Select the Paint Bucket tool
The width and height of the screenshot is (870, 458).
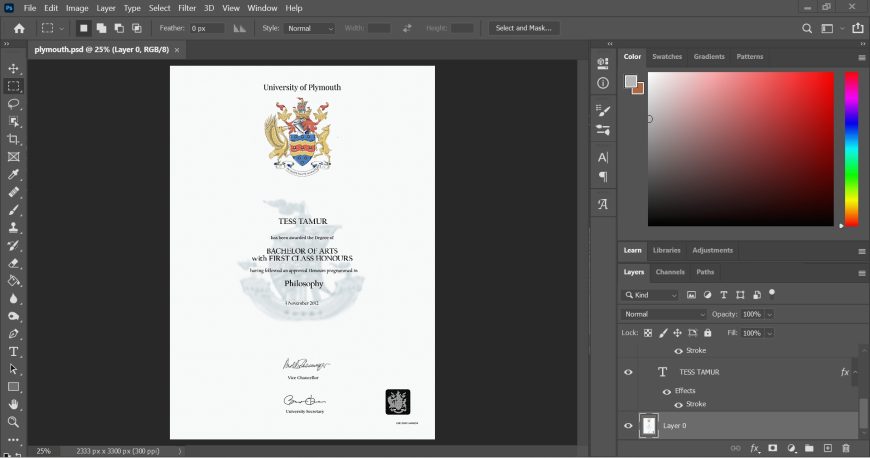(13, 281)
